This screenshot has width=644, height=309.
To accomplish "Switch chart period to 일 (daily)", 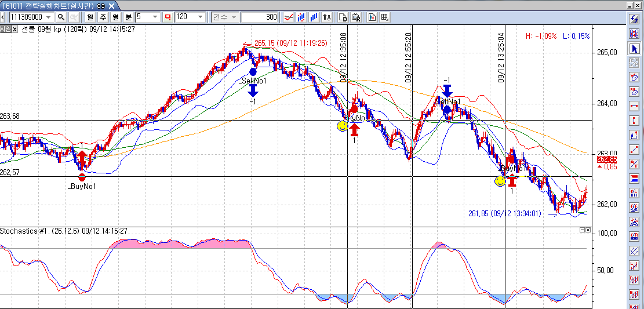I will coord(91,17).
